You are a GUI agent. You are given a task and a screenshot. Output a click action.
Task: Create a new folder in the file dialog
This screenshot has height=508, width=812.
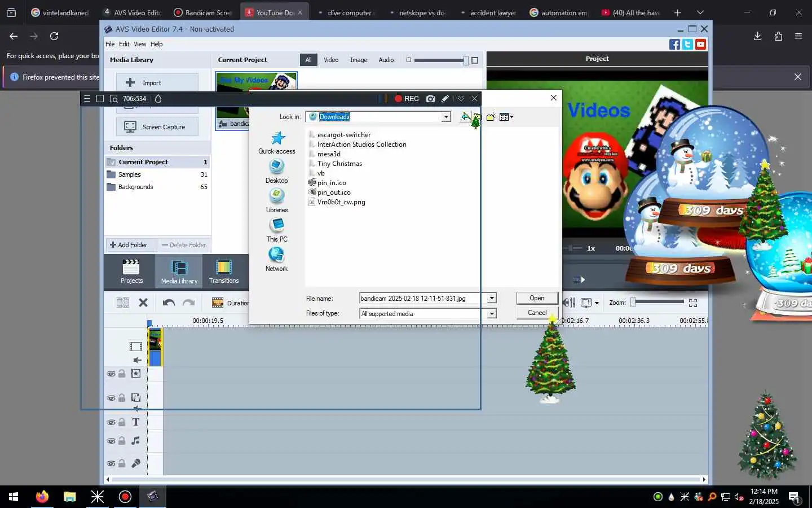pos(491,117)
